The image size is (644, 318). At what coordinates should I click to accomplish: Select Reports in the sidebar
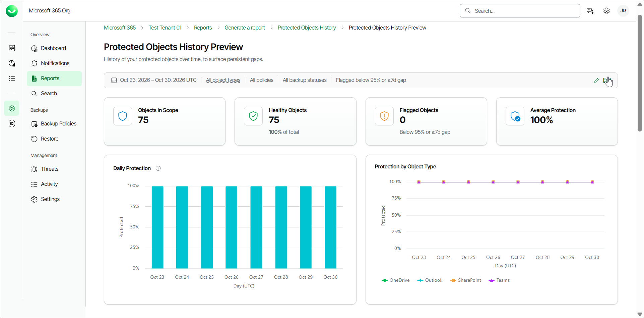click(x=54, y=78)
